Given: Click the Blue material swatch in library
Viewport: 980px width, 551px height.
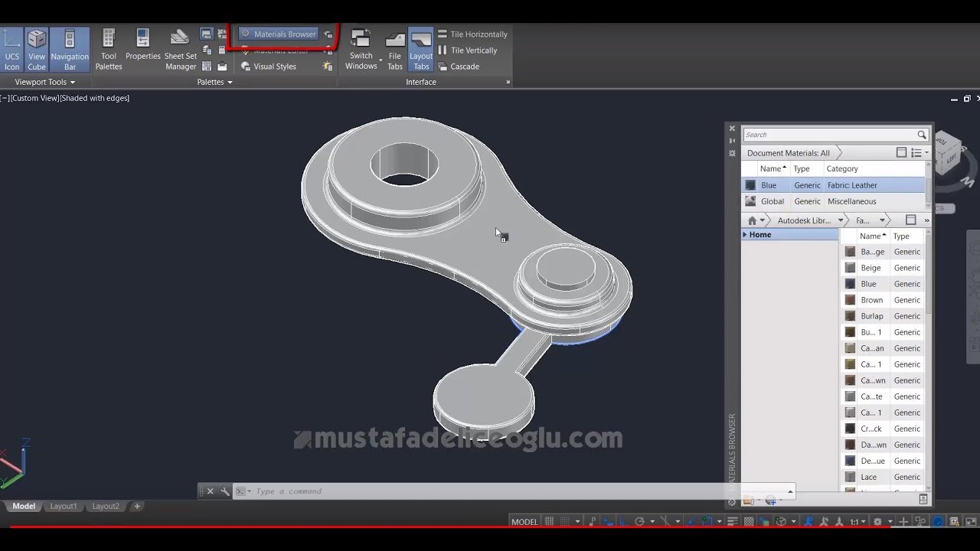Looking at the screenshot, I should [850, 284].
